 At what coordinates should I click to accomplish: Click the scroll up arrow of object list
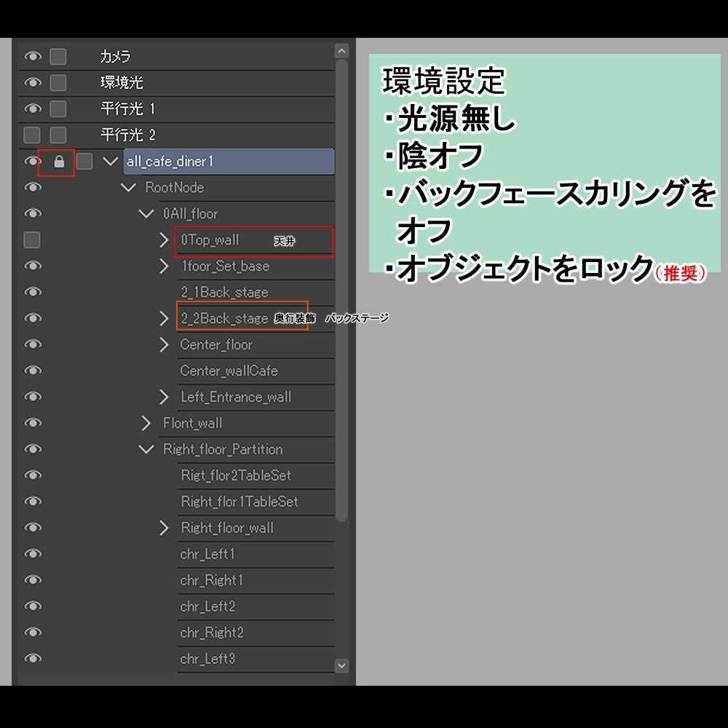tap(341, 51)
